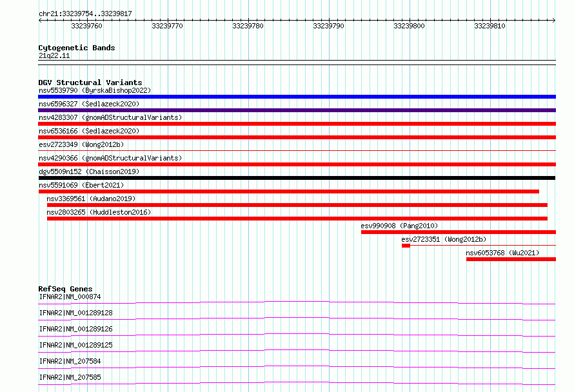Click the red bar under esv990908

pyautogui.click(x=459, y=232)
